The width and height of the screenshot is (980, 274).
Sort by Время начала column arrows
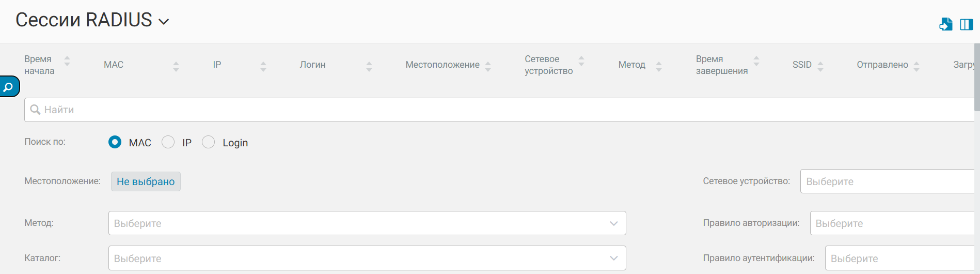point(67,61)
